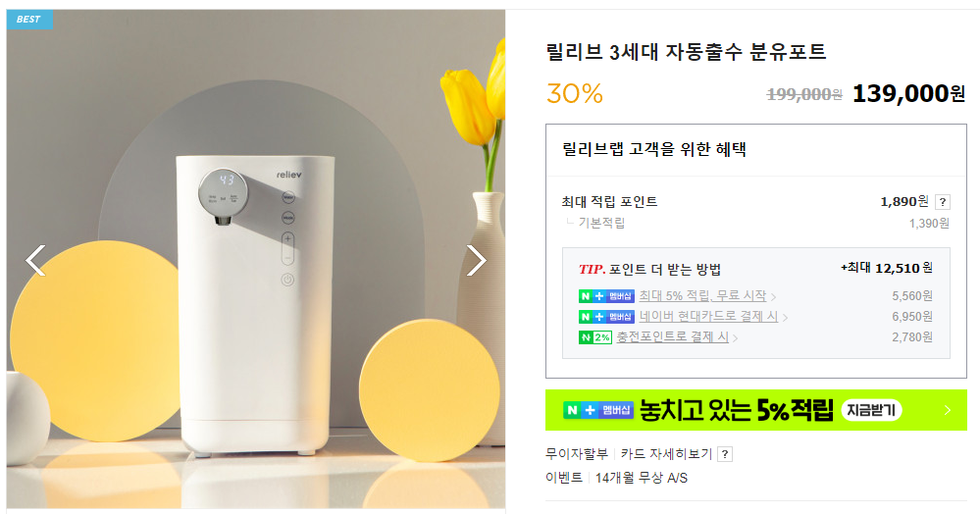Open the 충전포인트로 결제 시 link

pyautogui.click(x=673, y=337)
